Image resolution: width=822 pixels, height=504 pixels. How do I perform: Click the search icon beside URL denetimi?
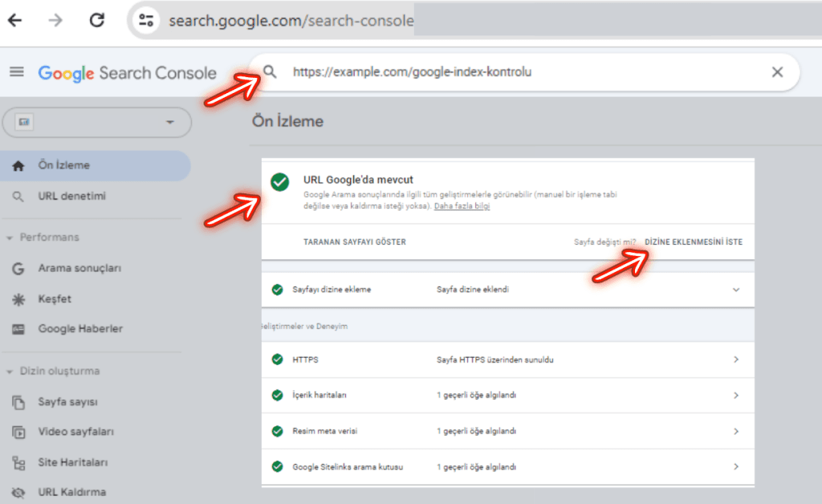point(18,197)
